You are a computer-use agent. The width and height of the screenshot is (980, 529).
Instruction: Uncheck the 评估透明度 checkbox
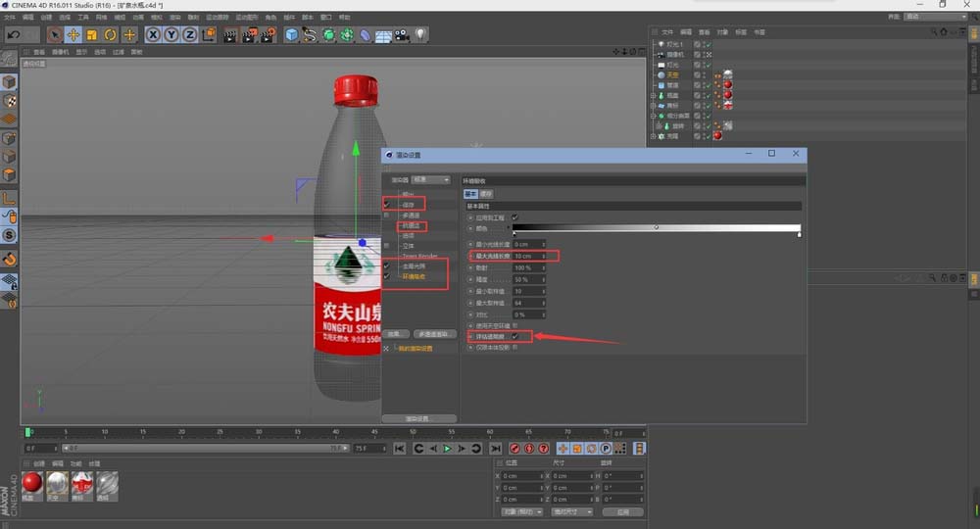(x=514, y=336)
